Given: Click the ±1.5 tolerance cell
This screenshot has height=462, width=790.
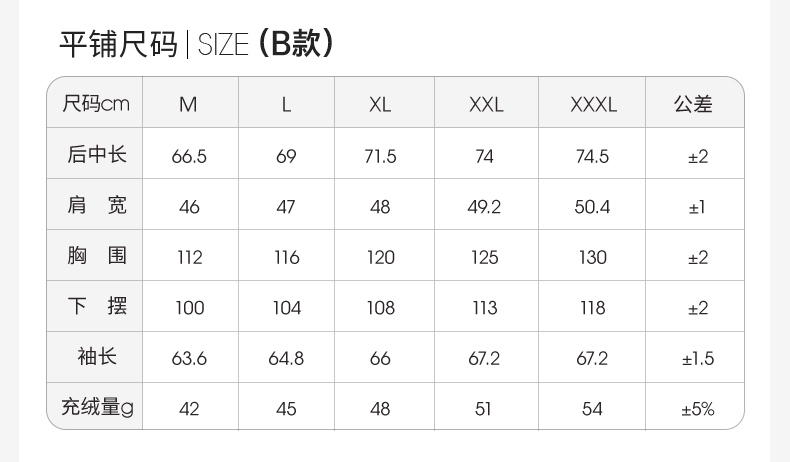Looking at the screenshot, I should pos(698,359).
